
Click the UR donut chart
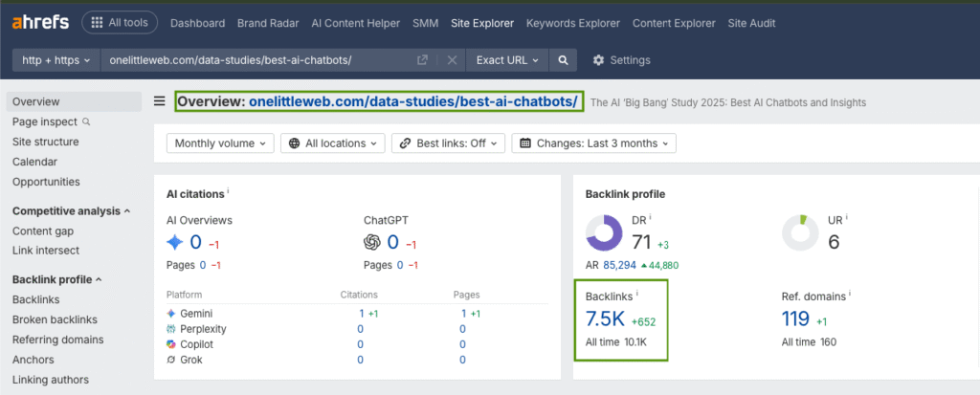801,233
